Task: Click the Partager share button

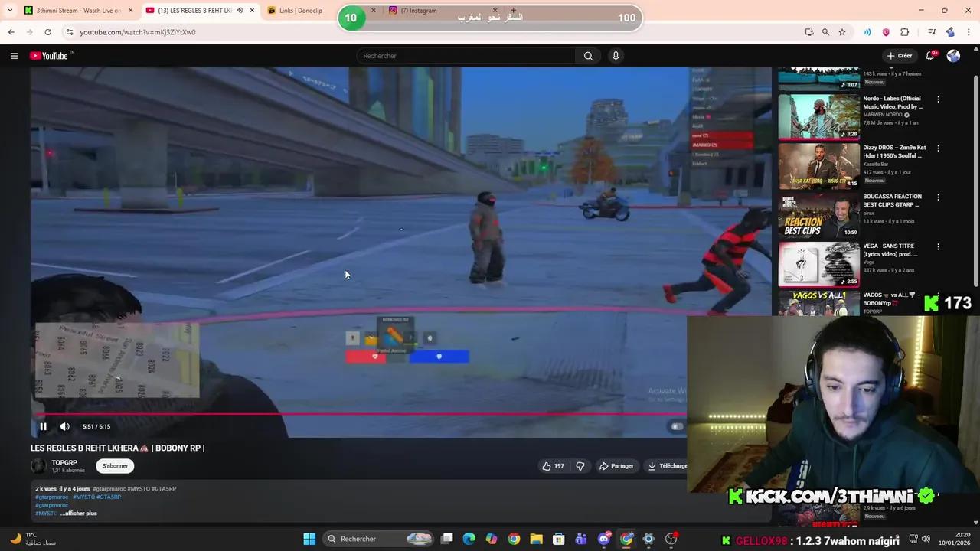Action: coord(616,465)
